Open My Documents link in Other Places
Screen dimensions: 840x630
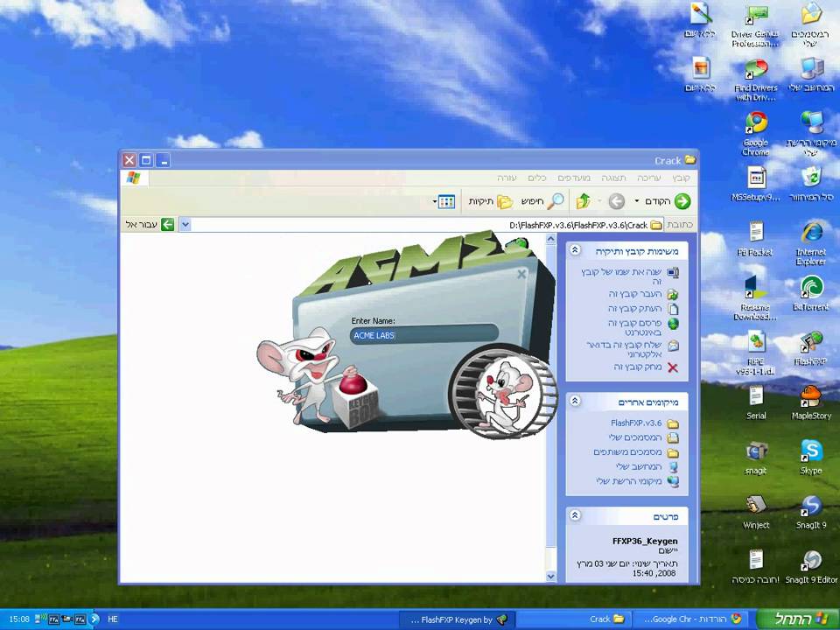tap(644, 437)
